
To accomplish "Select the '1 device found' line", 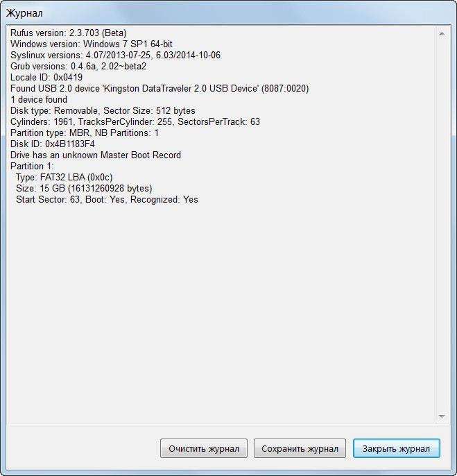I will 39,100.
